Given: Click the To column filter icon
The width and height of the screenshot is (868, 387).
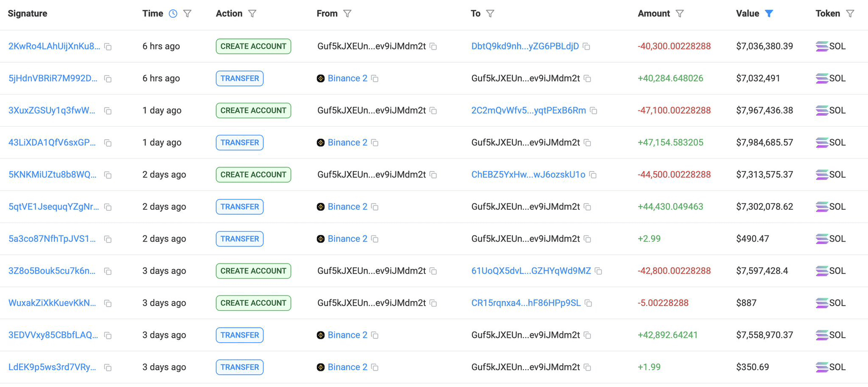Looking at the screenshot, I should tap(490, 14).
